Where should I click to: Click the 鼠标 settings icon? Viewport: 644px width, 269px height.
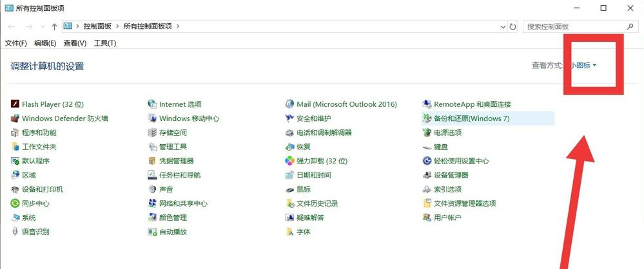291,189
